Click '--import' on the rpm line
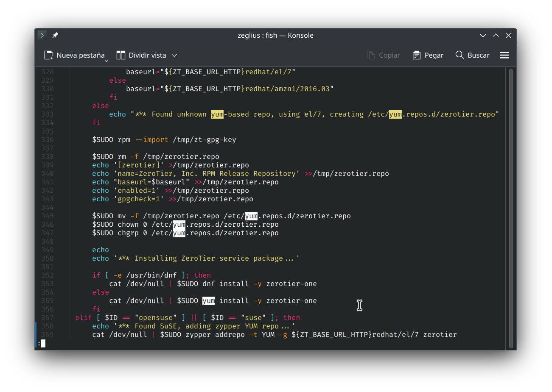 click(x=151, y=140)
